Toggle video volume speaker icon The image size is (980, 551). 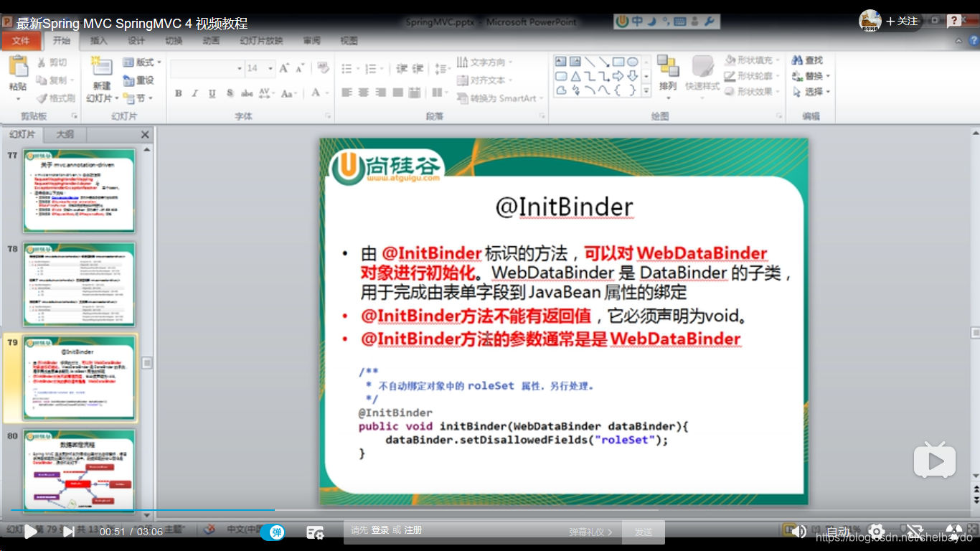[798, 532]
